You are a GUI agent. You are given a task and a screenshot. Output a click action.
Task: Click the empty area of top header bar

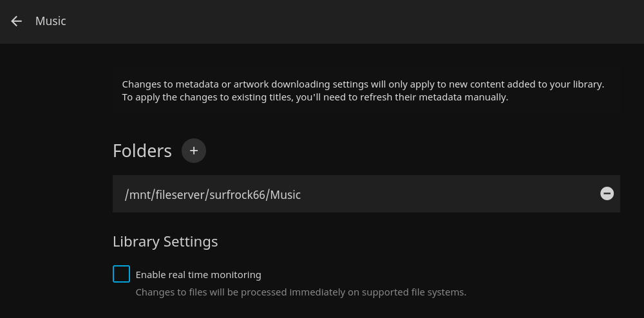point(354,21)
